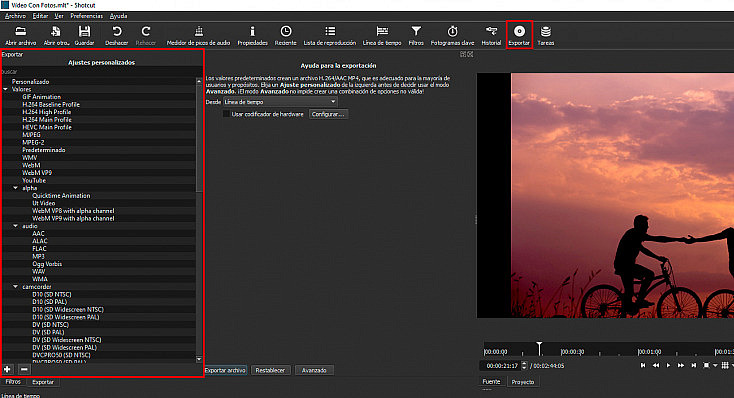Select the GIF Animation preset
The image size is (734, 398).
pyautogui.click(x=42, y=97)
